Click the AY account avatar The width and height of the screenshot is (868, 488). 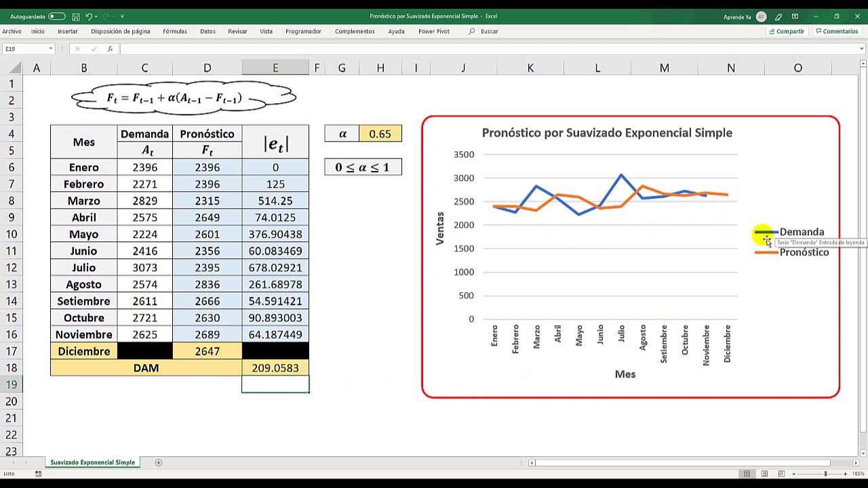click(x=762, y=16)
